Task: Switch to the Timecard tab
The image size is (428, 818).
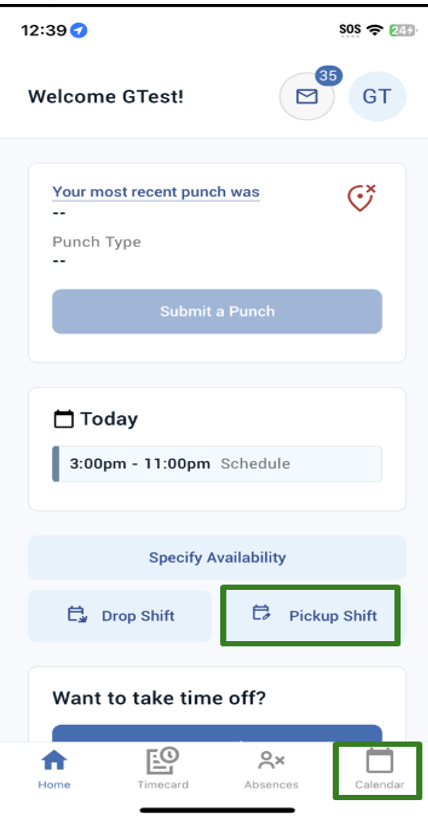Action: 163,769
